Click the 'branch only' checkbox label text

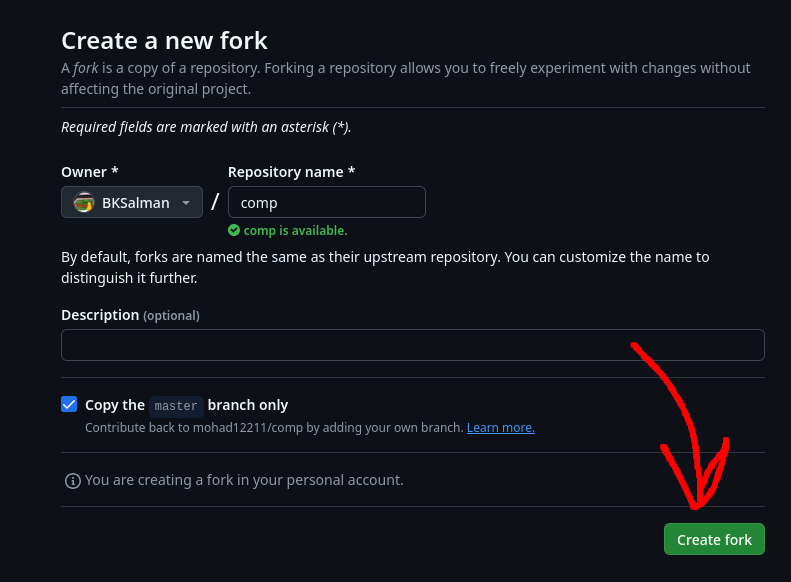(x=248, y=405)
